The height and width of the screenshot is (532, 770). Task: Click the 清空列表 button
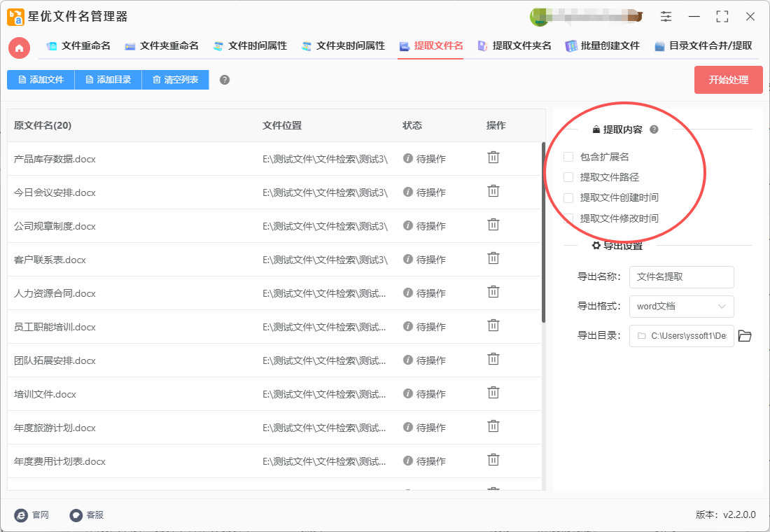pos(175,80)
